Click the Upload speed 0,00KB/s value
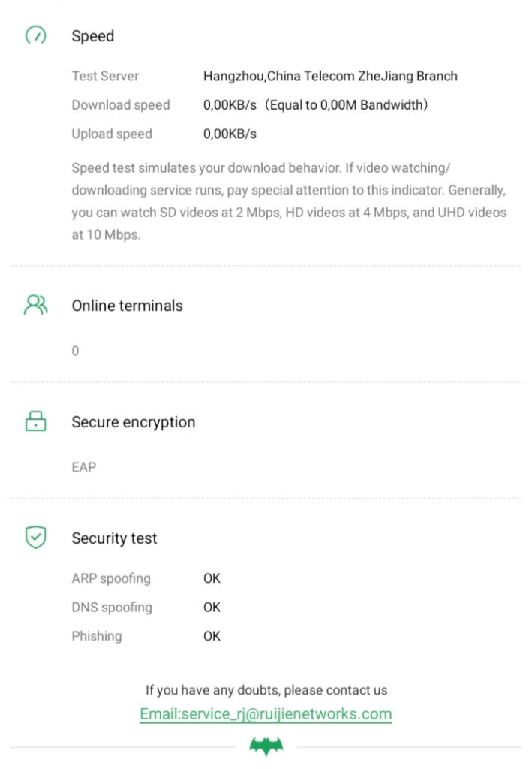The width and height of the screenshot is (532, 769). pos(230,134)
